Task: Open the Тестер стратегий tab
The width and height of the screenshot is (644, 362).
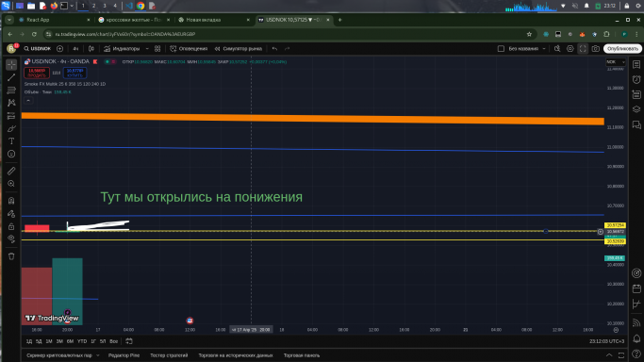Action: pyautogui.click(x=169, y=355)
